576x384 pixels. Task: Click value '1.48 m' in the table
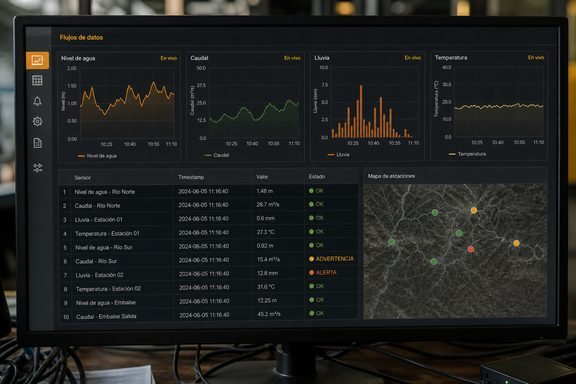click(x=264, y=191)
